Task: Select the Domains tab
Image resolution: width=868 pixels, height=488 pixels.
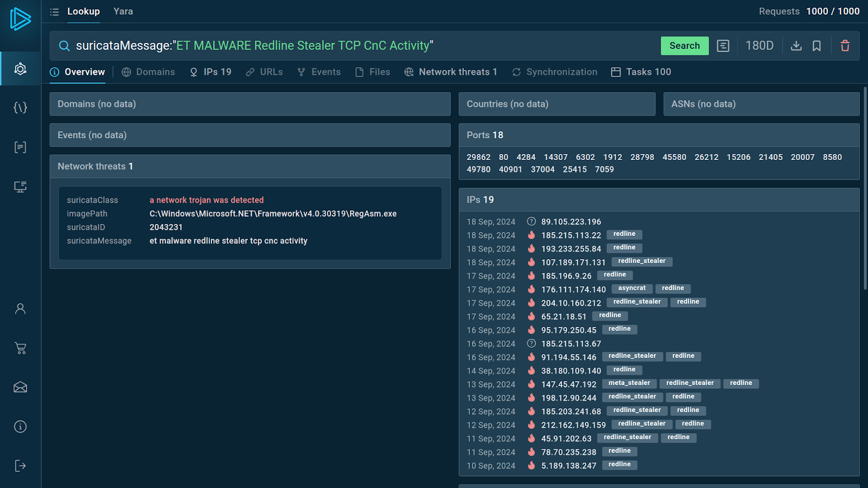Action: coord(148,72)
